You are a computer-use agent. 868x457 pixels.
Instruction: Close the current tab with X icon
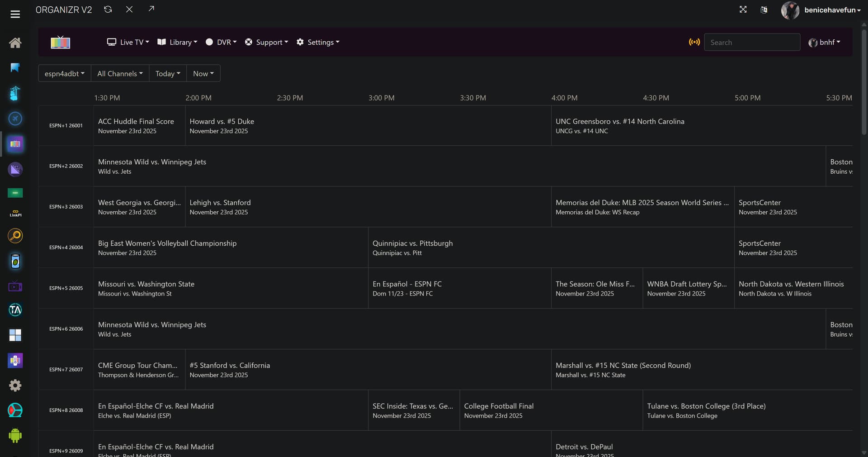tap(129, 10)
